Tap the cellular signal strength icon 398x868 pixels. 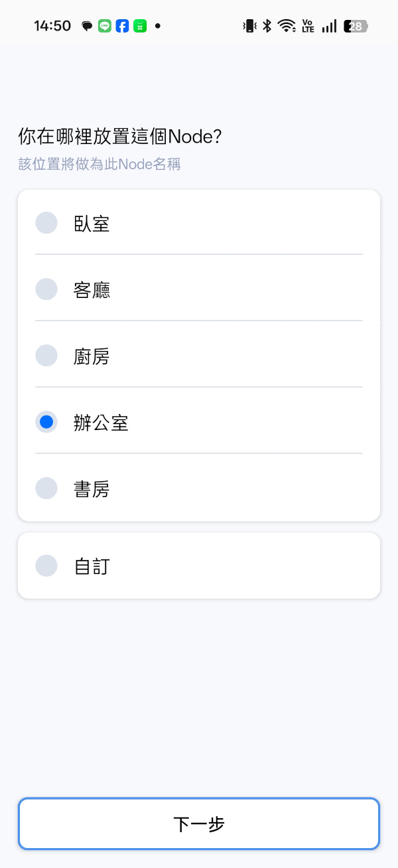click(x=328, y=26)
